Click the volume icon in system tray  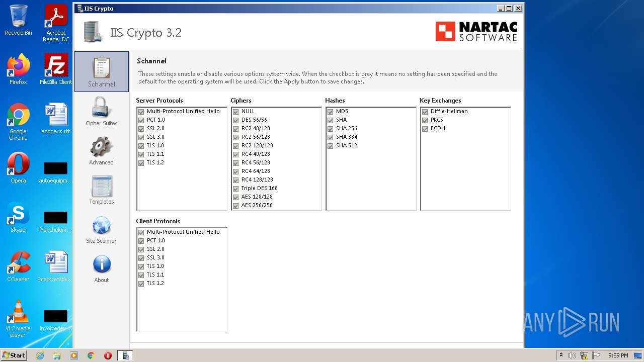point(572,355)
